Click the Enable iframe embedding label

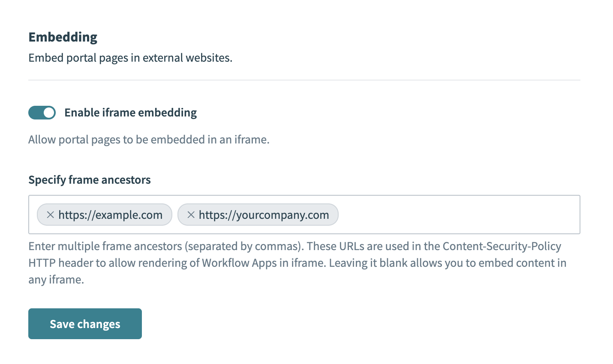point(130,112)
